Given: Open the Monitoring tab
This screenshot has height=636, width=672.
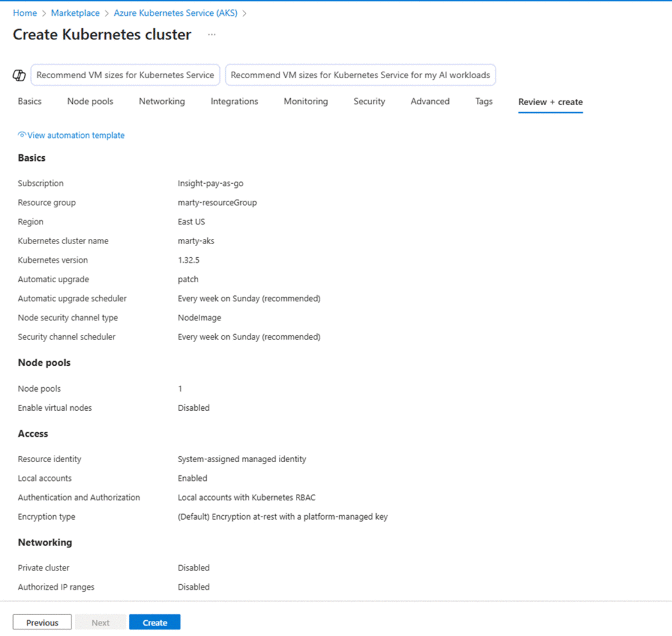Looking at the screenshot, I should pyautogui.click(x=306, y=102).
